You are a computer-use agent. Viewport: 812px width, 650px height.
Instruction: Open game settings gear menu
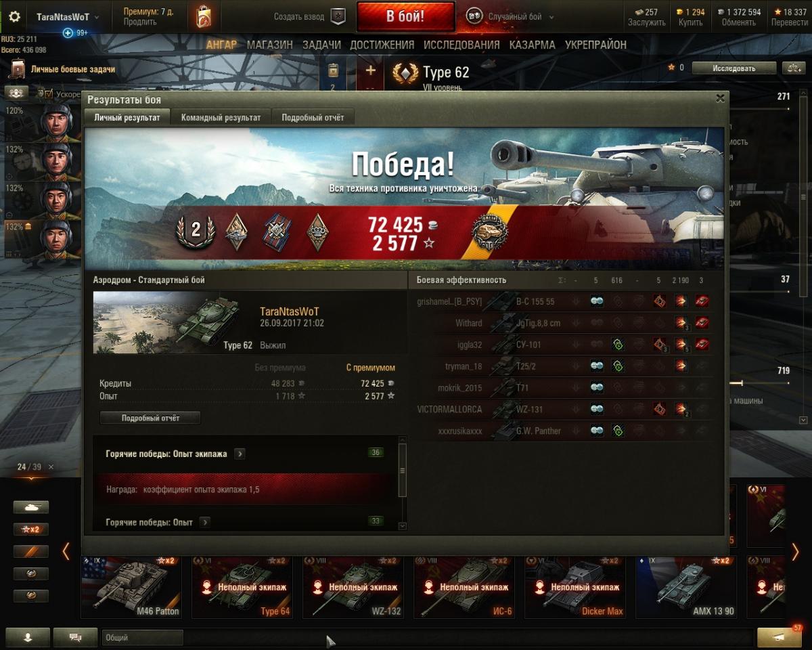(14, 17)
